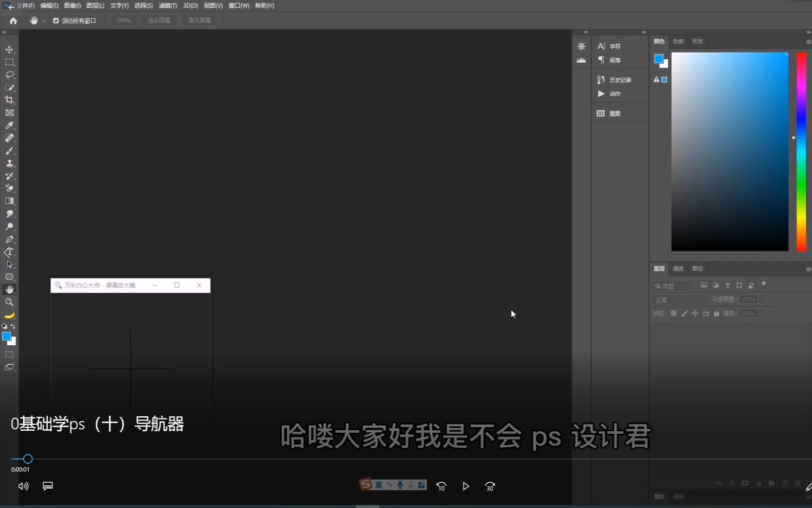Toggle smart object filter icon
The image size is (812, 508).
(751, 286)
